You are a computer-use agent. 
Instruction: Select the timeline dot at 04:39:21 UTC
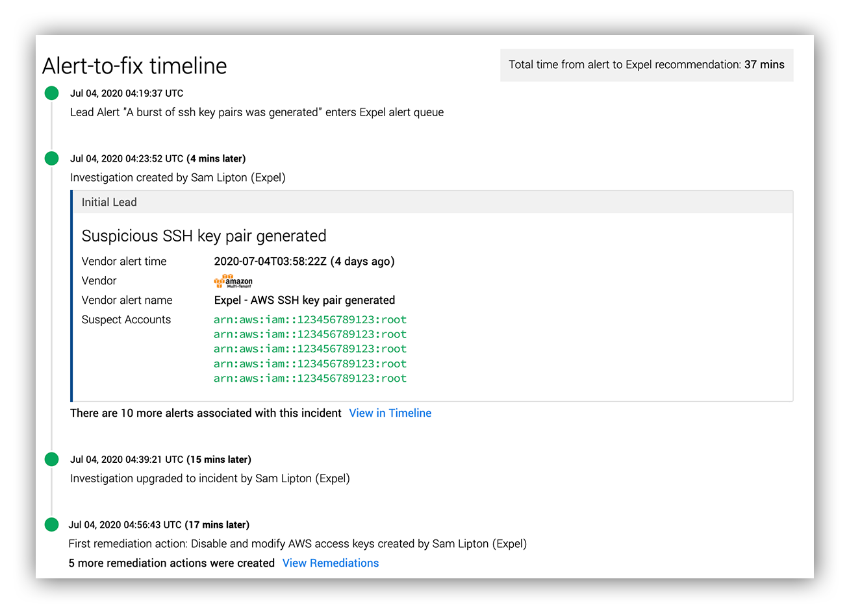coord(52,459)
